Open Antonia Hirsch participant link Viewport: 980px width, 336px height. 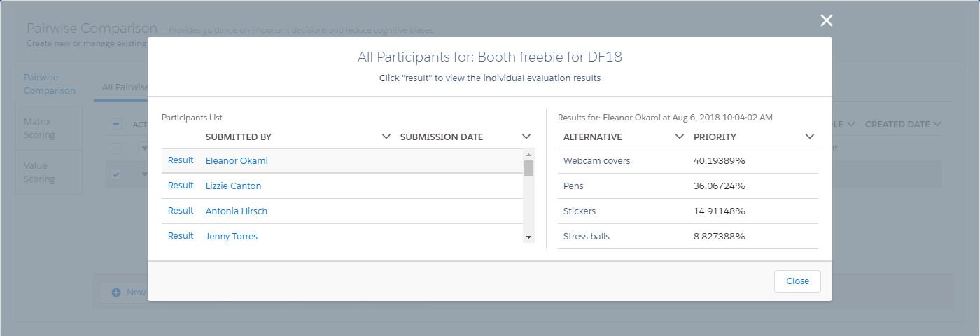click(237, 211)
